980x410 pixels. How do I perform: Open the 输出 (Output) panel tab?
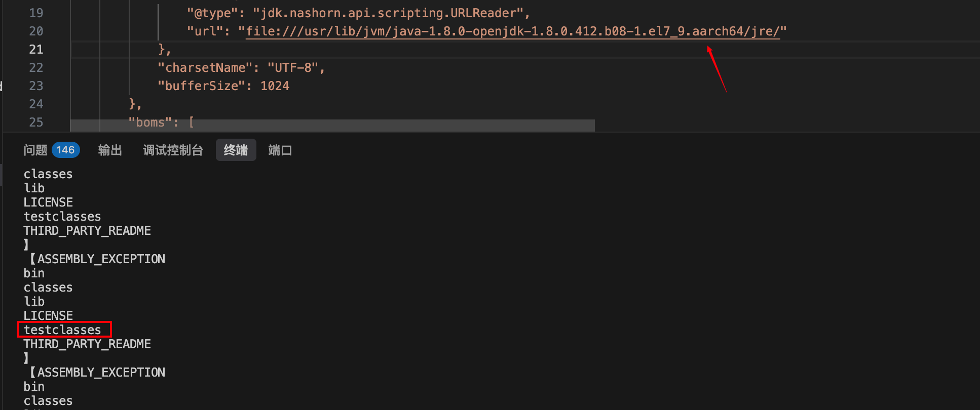pos(109,150)
